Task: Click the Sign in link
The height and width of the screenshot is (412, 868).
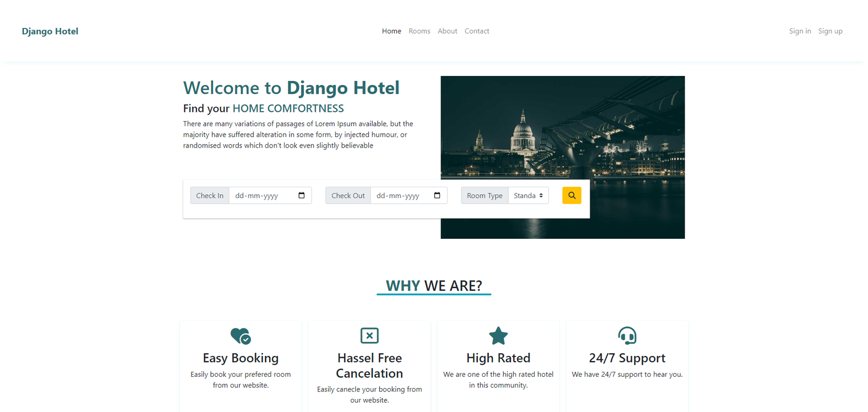Action: pyautogui.click(x=800, y=31)
